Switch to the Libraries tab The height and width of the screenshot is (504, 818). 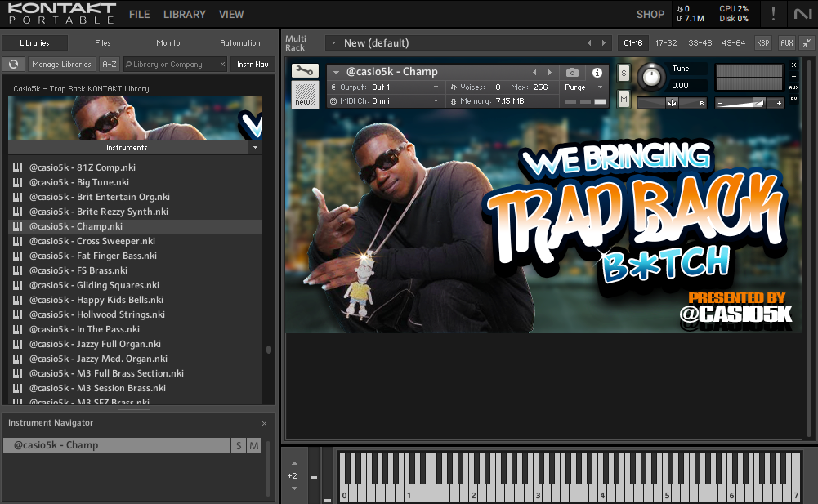coord(34,42)
